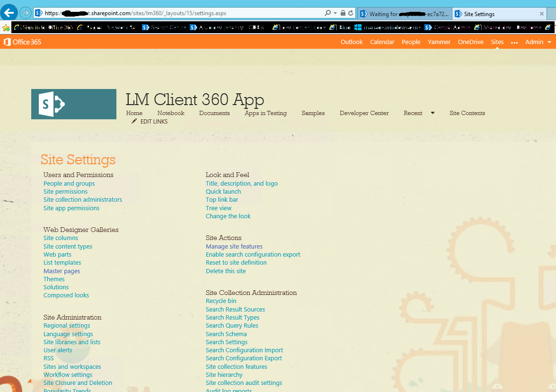556x392 pixels.
Task: Refresh the page using the address bar icon
Action: point(350,13)
